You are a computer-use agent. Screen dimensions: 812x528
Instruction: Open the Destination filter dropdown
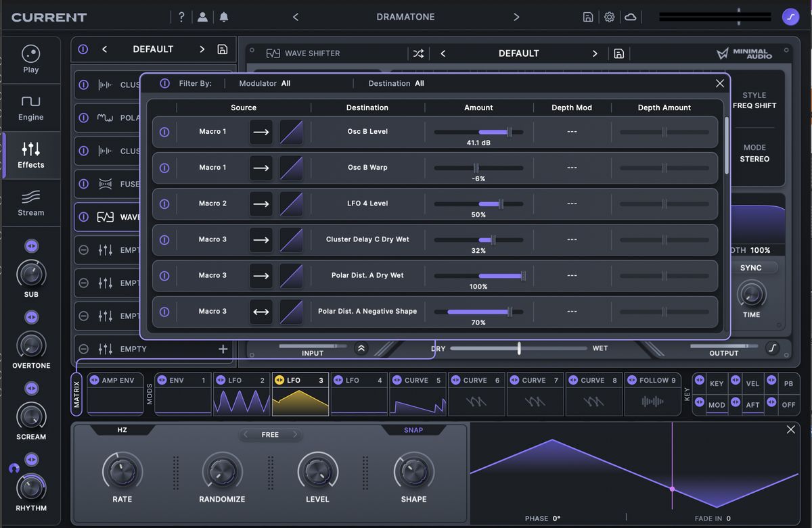[x=420, y=83]
